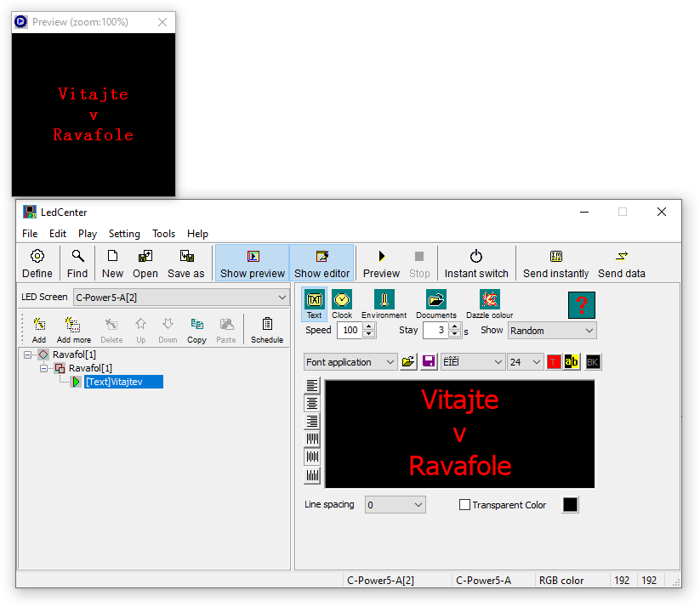
Task: Insert an Environment thermometer element
Action: click(x=384, y=304)
